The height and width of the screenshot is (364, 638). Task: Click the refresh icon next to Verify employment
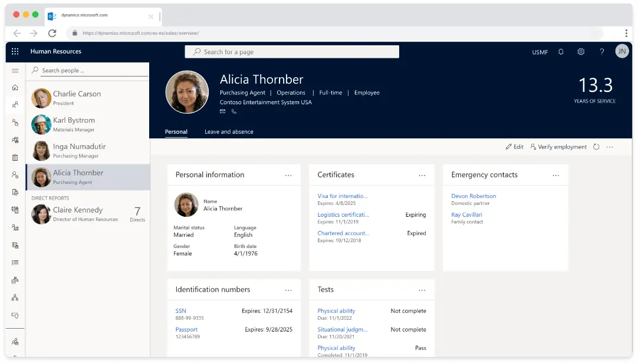tap(596, 147)
